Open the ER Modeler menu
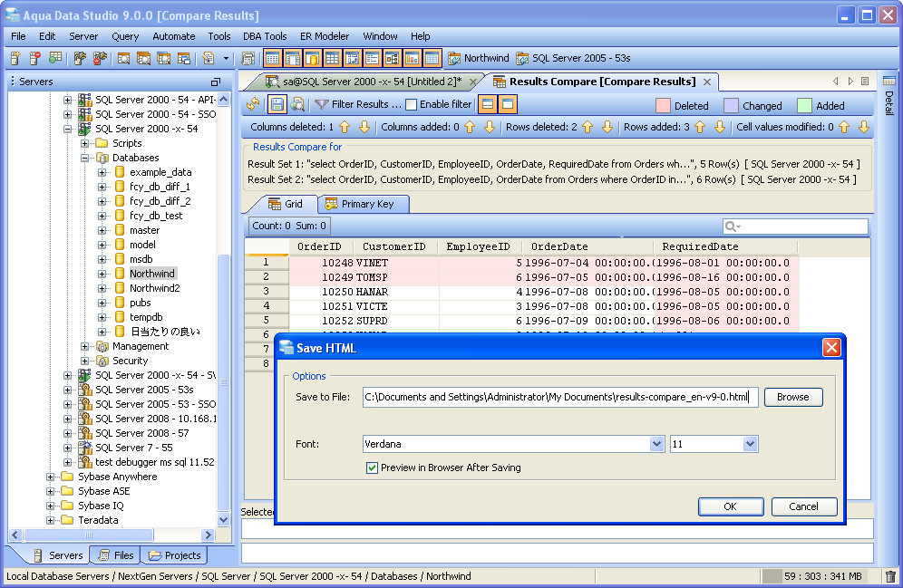The height and width of the screenshot is (588, 903). (x=325, y=36)
